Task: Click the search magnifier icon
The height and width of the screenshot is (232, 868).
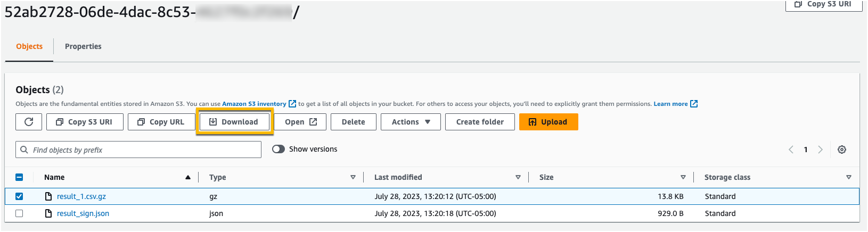Action: 24,150
